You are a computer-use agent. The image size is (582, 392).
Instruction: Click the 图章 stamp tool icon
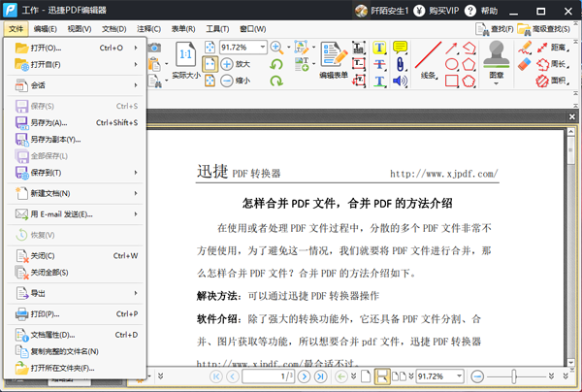(497, 55)
